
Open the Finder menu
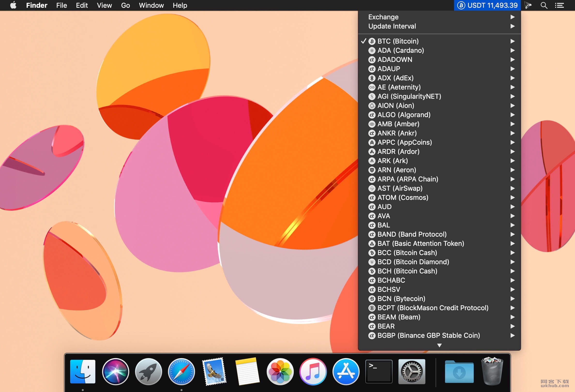point(37,5)
